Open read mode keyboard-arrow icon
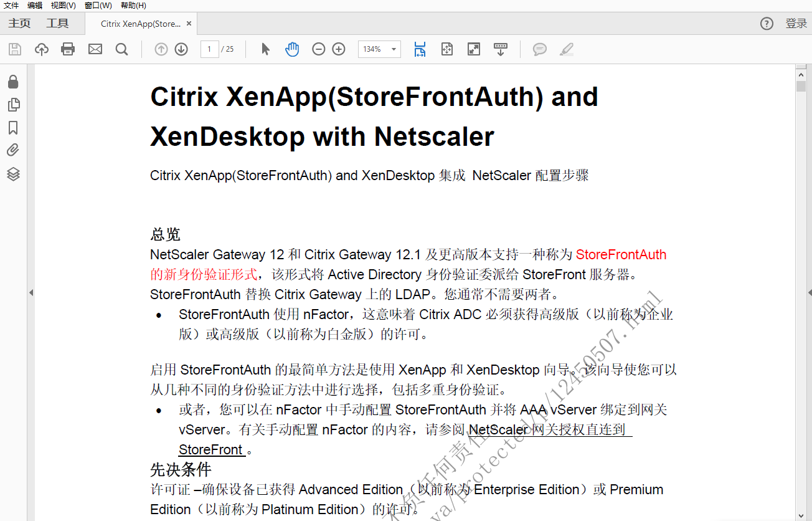The height and width of the screenshot is (521, 812). click(x=501, y=49)
